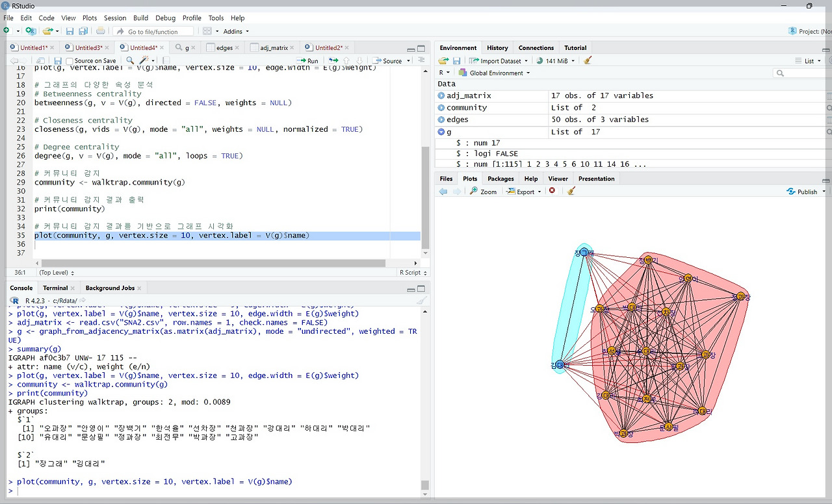
Task: Print the current file
Action: coord(101,31)
